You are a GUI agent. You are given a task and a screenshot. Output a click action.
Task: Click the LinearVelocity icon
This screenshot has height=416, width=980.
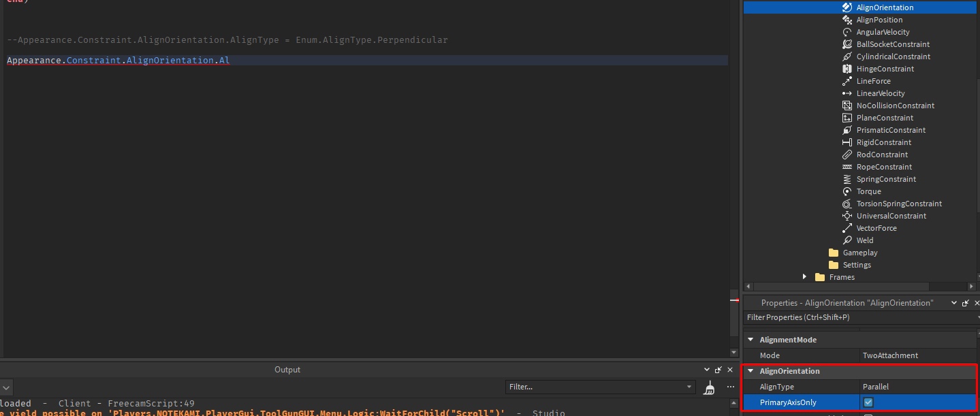pos(847,93)
